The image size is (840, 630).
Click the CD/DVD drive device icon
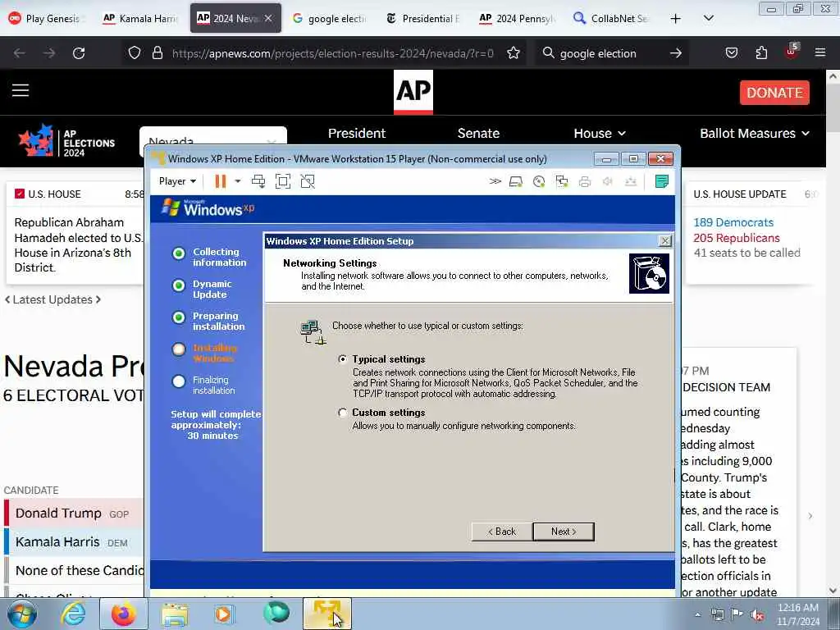(x=539, y=181)
